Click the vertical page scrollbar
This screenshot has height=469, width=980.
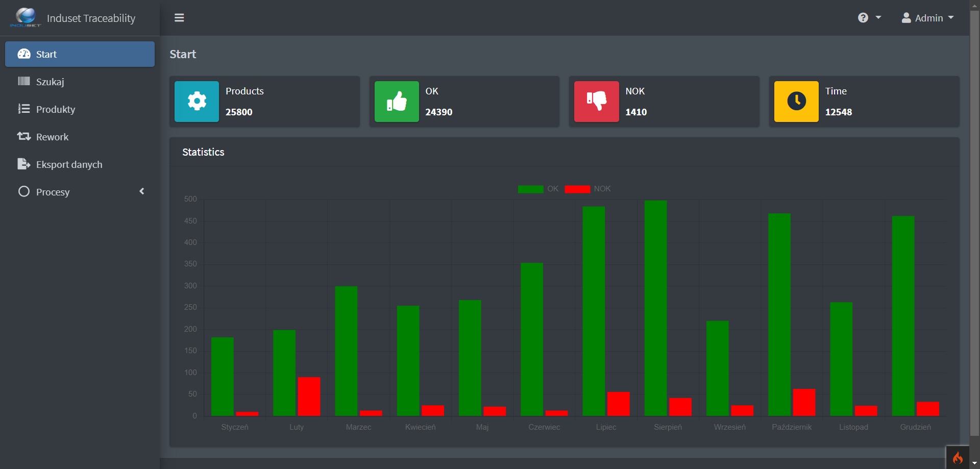974,225
